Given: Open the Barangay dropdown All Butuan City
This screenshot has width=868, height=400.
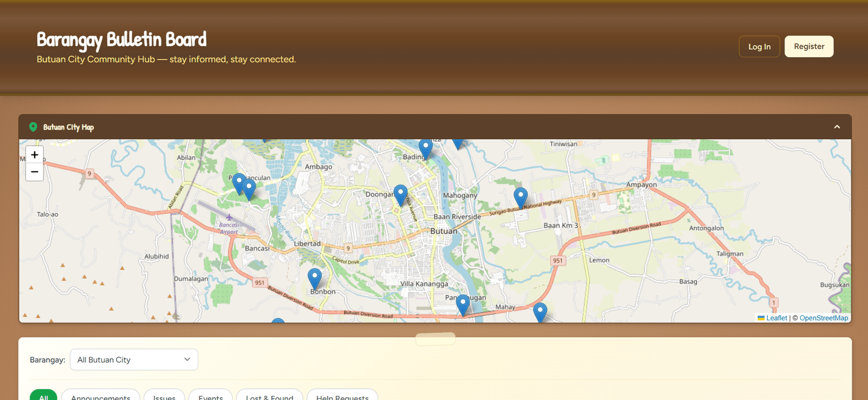Looking at the screenshot, I should 134,360.
